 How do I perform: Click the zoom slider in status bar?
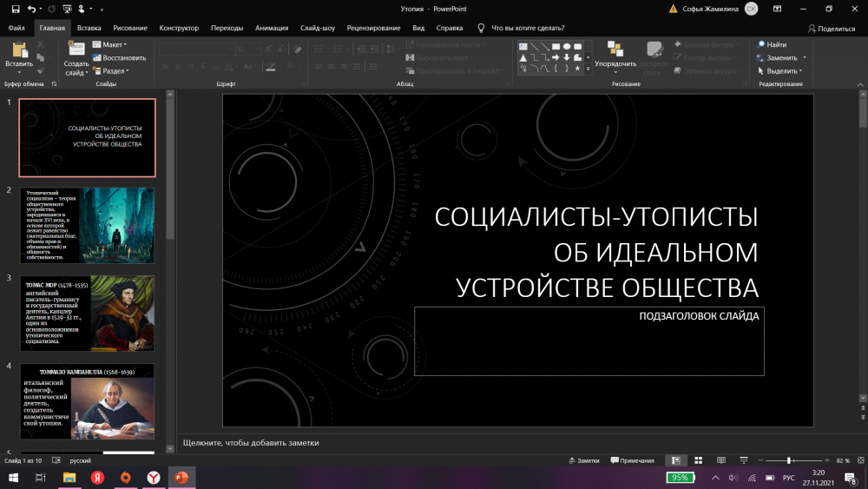pos(789,460)
